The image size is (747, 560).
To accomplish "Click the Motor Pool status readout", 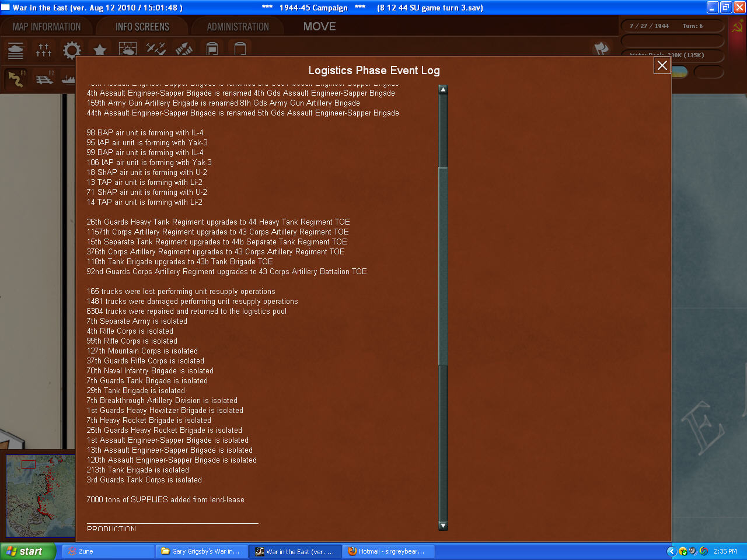I will (x=672, y=55).
